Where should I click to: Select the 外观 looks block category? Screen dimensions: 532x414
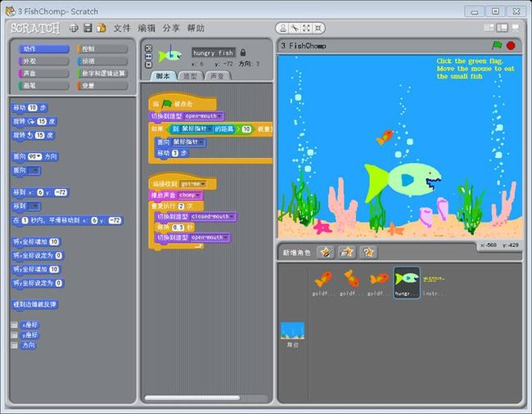44,61
